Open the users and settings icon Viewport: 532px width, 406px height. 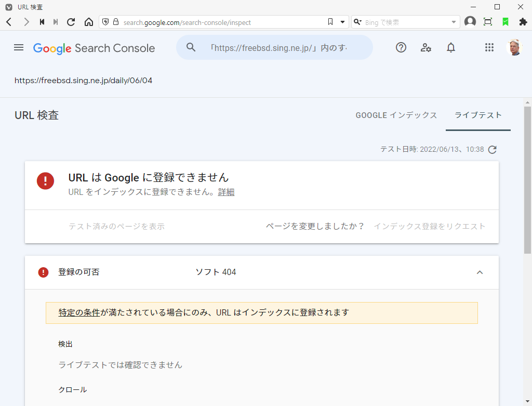point(426,47)
